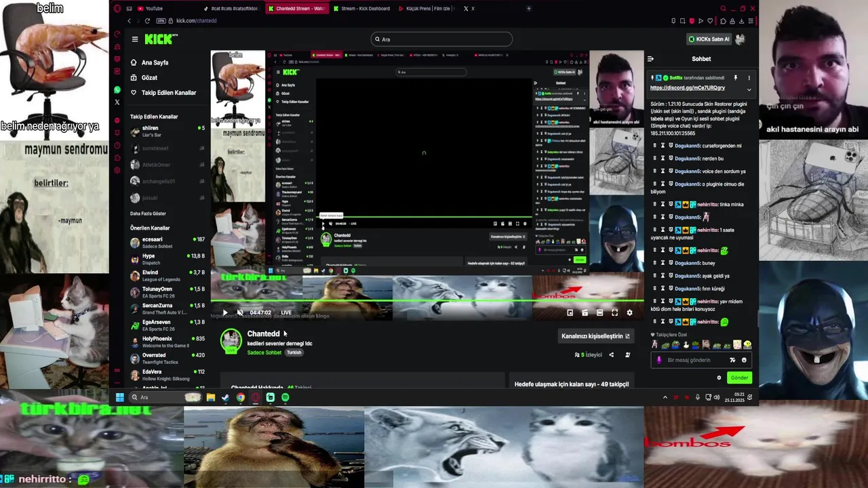The width and height of the screenshot is (868, 488).
Task: Open TolunayOren recommended channel
Action: click(x=167, y=292)
